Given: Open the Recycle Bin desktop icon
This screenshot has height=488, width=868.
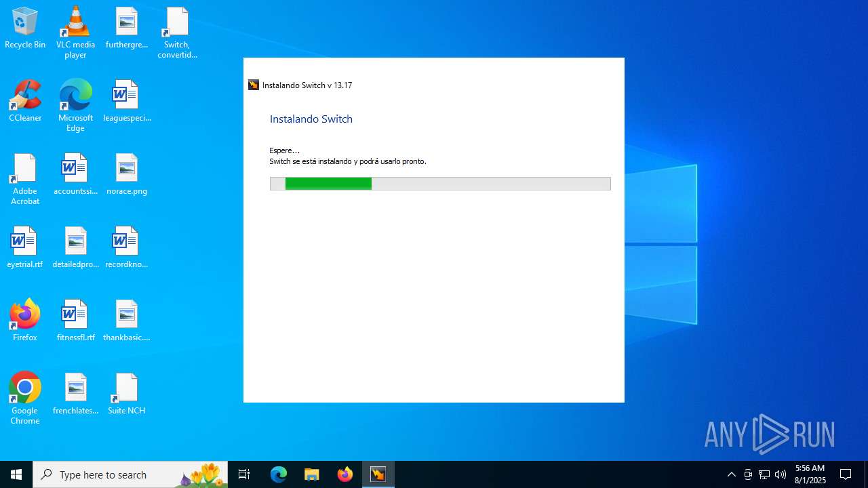Looking at the screenshot, I should tap(25, 28).
